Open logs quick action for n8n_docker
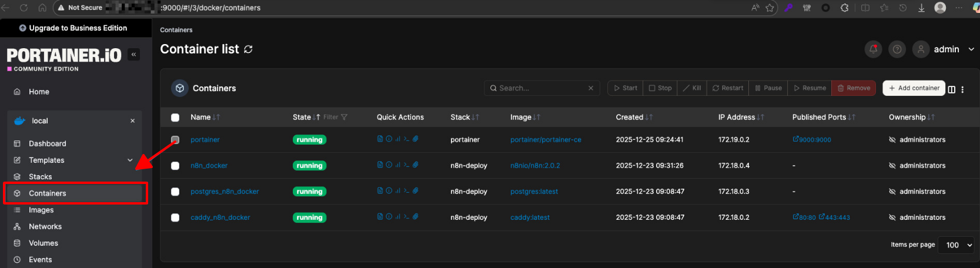 pos(380,165)
